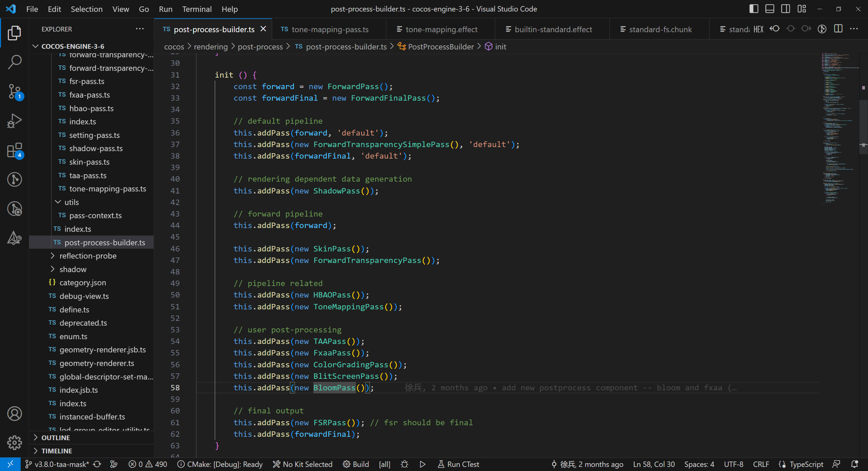Open Explorer more actions ellipsis
868x471 pixels.
point(140,29)
